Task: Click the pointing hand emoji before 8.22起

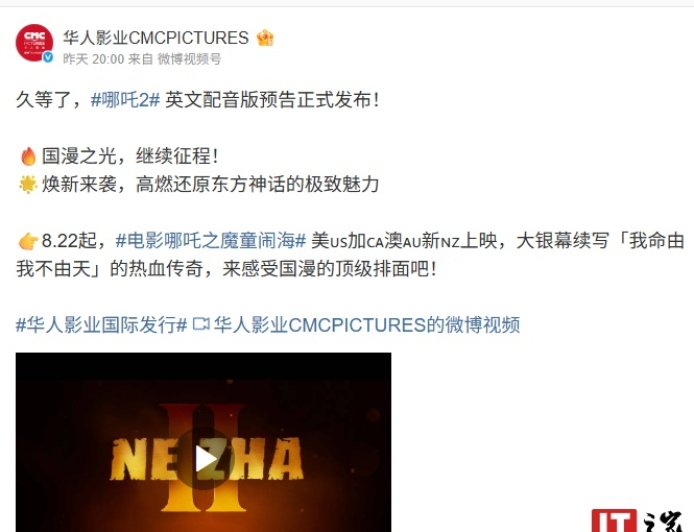Action: (x=28, y=241)
